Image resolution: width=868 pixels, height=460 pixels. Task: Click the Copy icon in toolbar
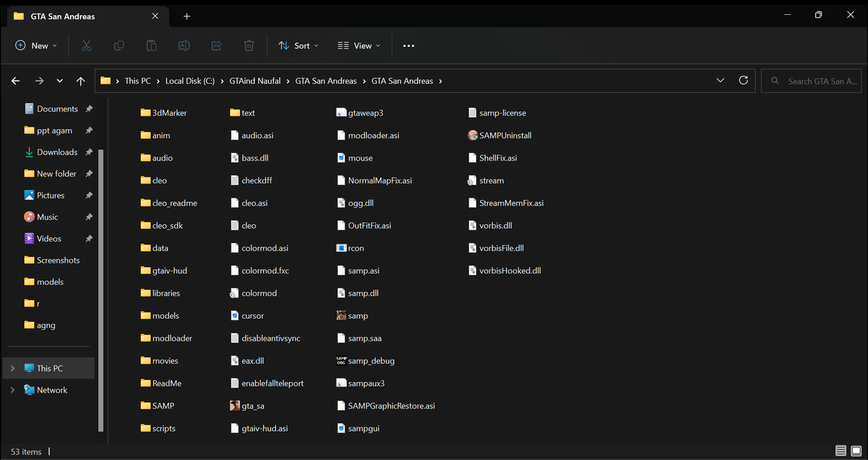coord(119,45)
